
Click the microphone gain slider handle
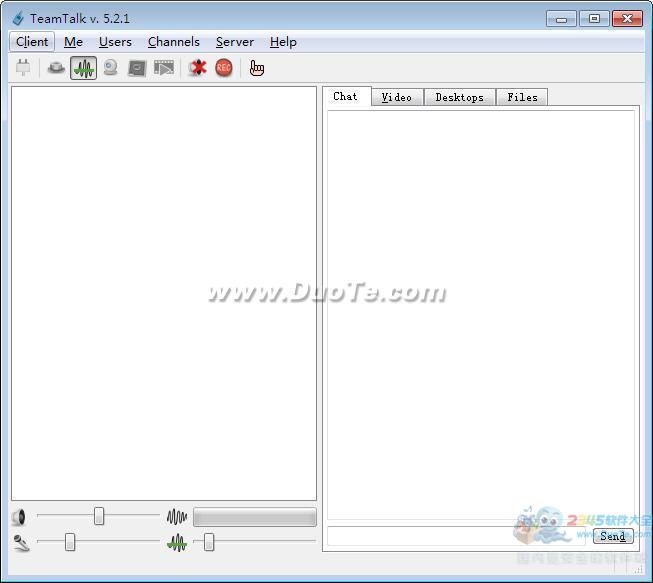click(70, 542)
